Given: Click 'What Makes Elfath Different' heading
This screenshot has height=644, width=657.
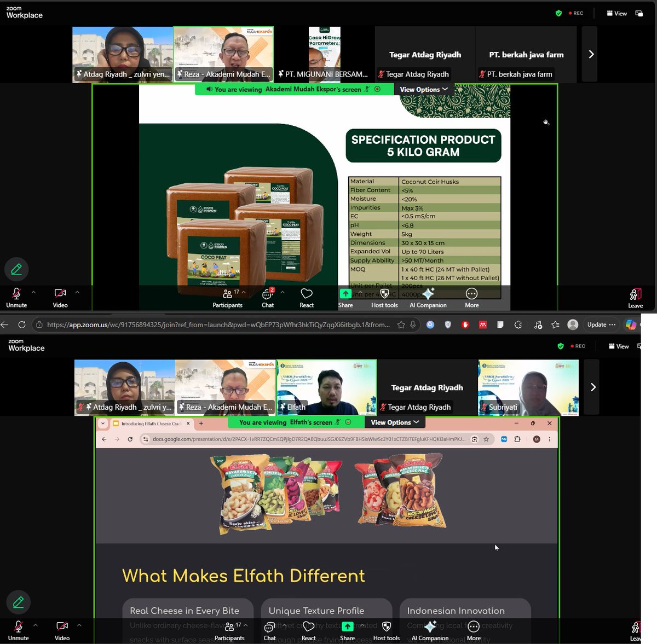Looking at the screenshot, I should coord(243,576).
